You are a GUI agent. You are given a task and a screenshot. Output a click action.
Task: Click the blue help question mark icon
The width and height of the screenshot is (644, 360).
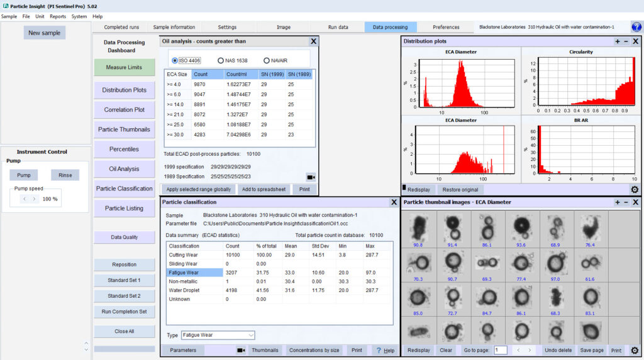click(x=636, y=27)
